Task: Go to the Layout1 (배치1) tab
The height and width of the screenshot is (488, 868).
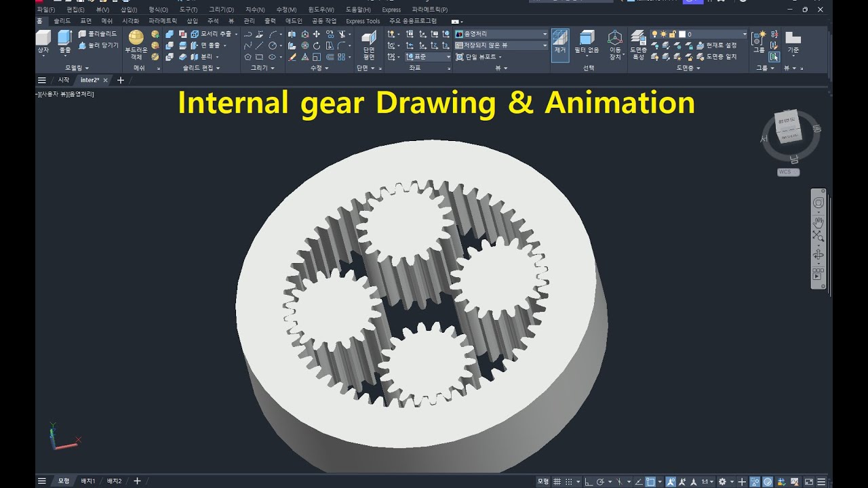Action: coord(88,481)
